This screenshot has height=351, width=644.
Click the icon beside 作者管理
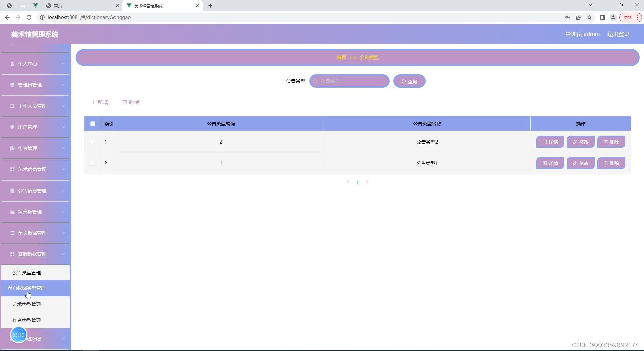12,148
